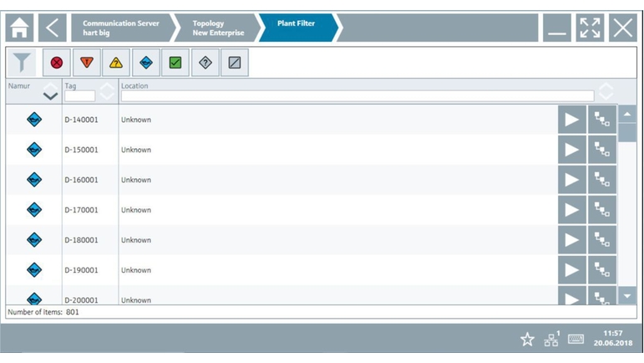Toggle the red Failure status filter
The width and height of the screenshot is (644, 363).
(57, 63)
